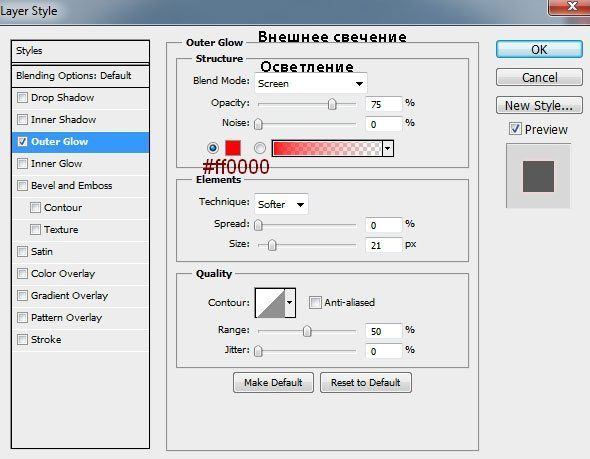Select the Outer Glow style row
The height and width of the screenshot is (459, 590).
coord(81,142)
